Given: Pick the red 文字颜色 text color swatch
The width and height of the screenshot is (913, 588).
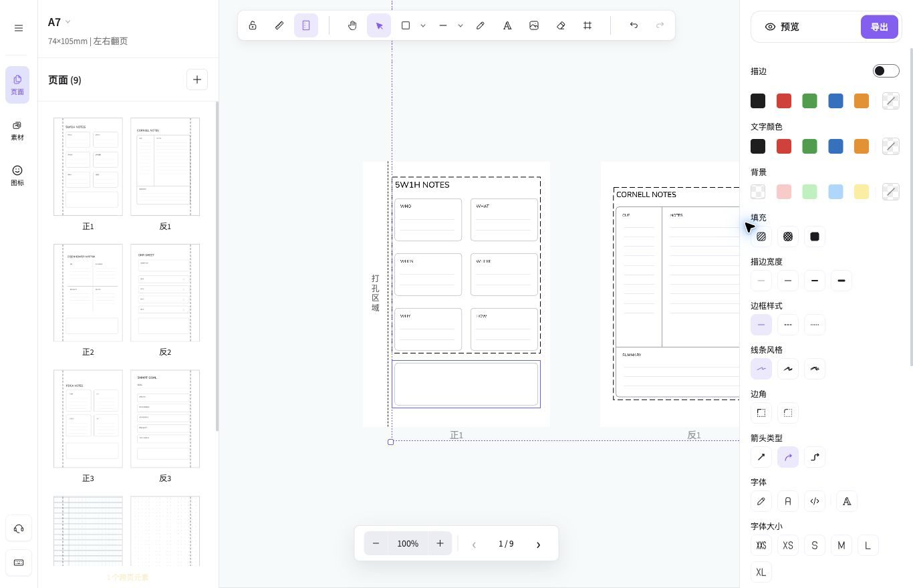Looking at the screenshot, I should point(783,146).
